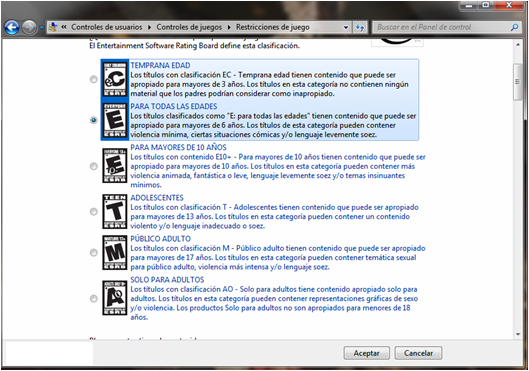Click the Aceptar button
Viewport: 529px width, 371px height.
tap(367, 353)
